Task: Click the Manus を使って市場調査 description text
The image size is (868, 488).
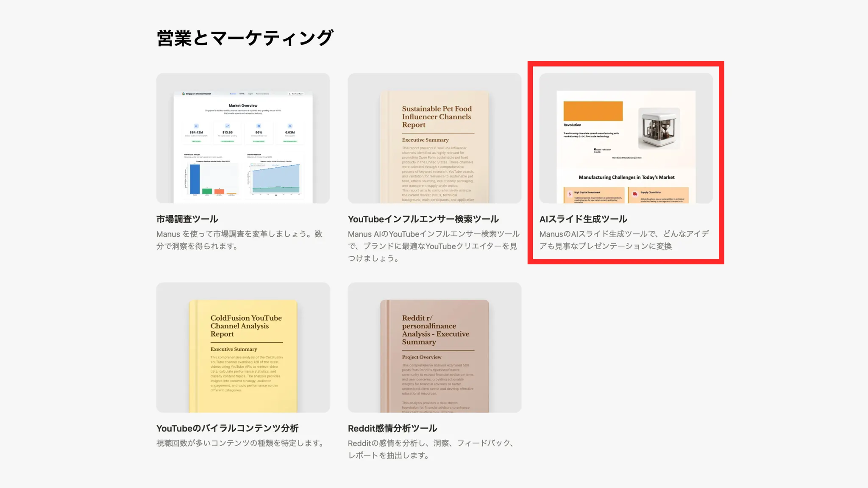Action: (239, 240)
